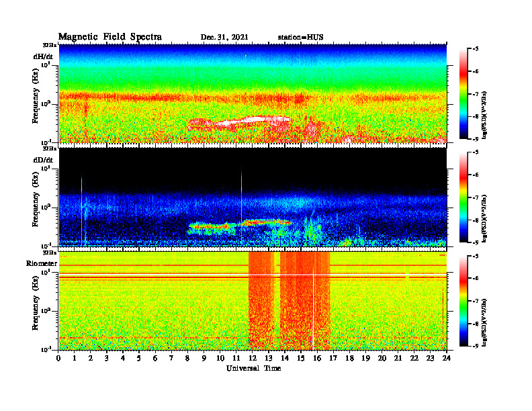Viewport: 532px width, 411px height.
Task: Click the Riometer panel's "Frequency (Hz)" label
Action: pos(36,303)
